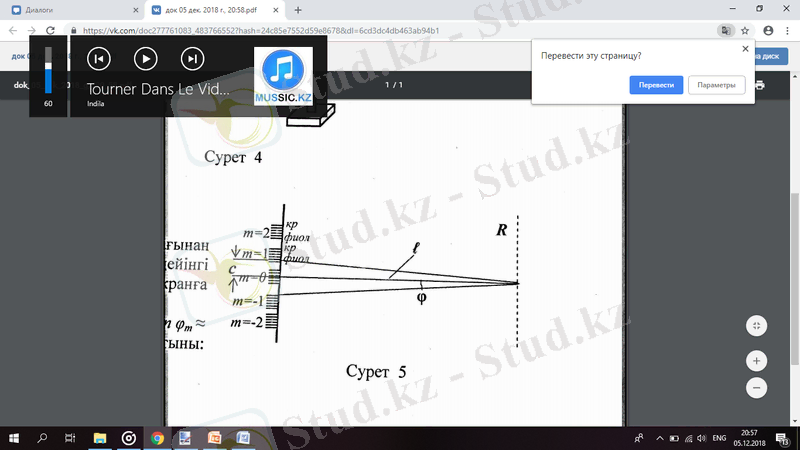This screenshot has height=450, width=800.
Task: Click the Сурет 4 caption
Action: (233, 157)
